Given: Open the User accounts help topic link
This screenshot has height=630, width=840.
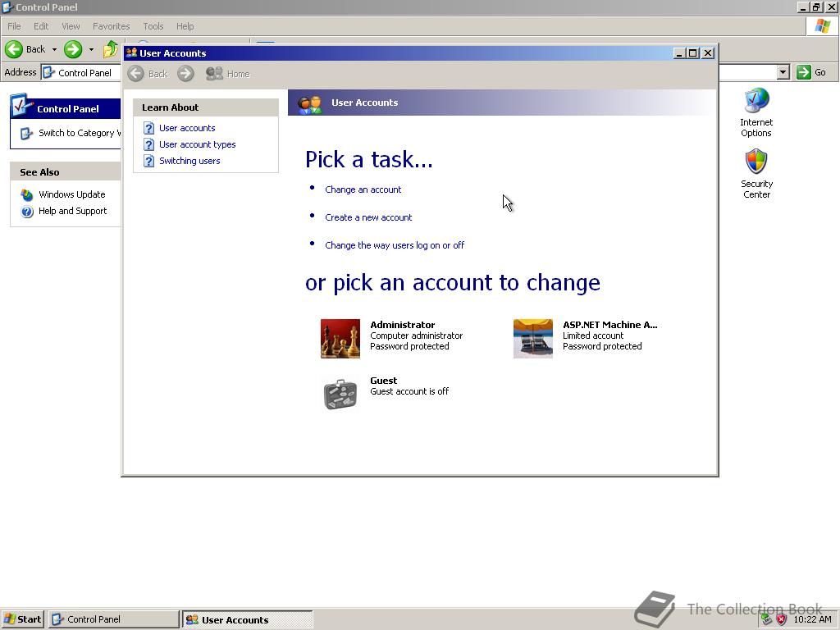Looking at the screenshot, I should pyautogui.click(x=187, y=128).
